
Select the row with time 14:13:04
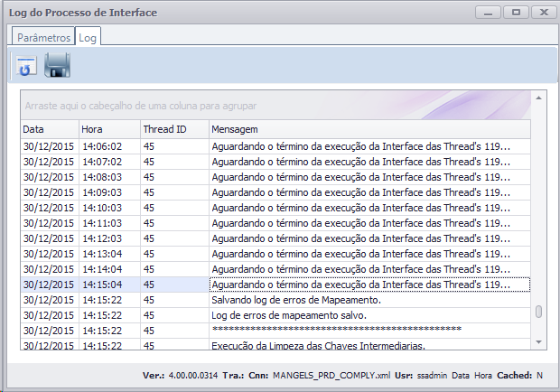[x=275, y=254]
